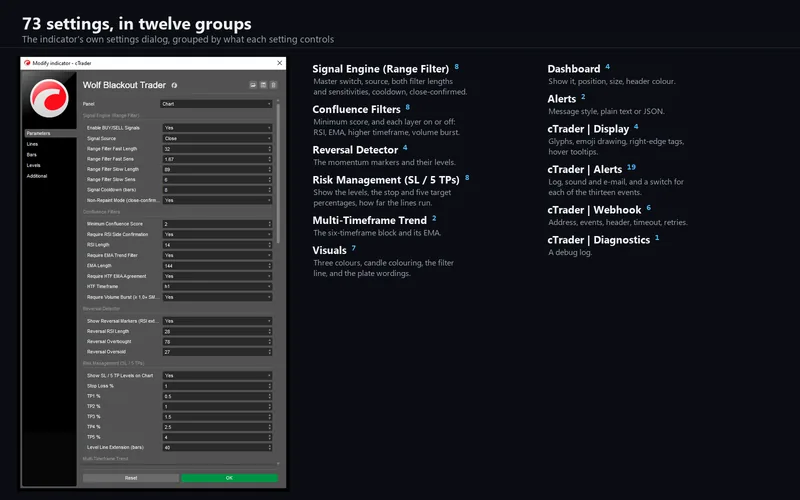Screen dimensions: 800x500
Task: Click EMA Length field showing 144
Action: tap(217, 266)
